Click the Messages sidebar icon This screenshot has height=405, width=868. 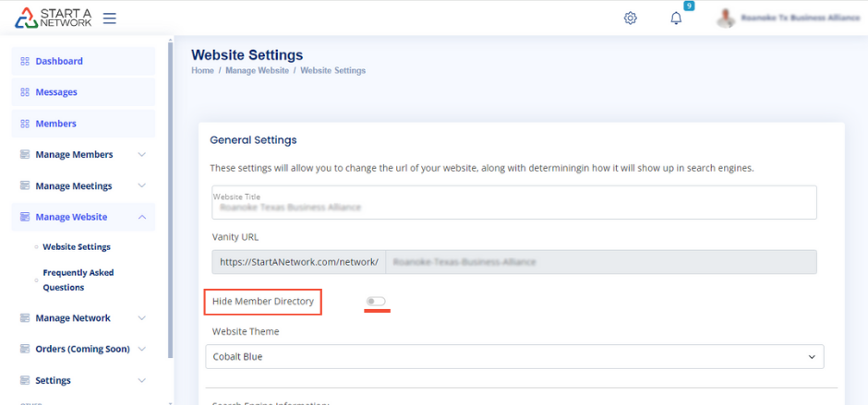coord(25,92)
